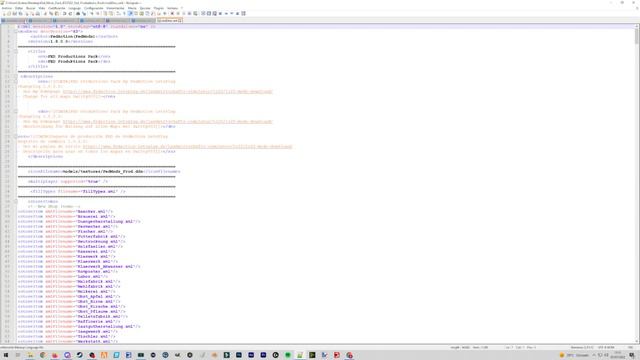Click the Baecker.xml storeItem line
This screenshot has width=640, height=360.
(65, 211)
